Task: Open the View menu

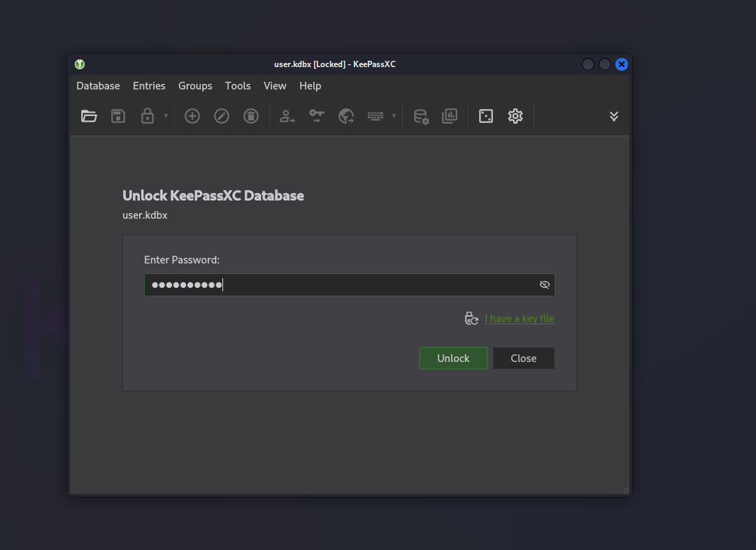Action: (275, 86)
